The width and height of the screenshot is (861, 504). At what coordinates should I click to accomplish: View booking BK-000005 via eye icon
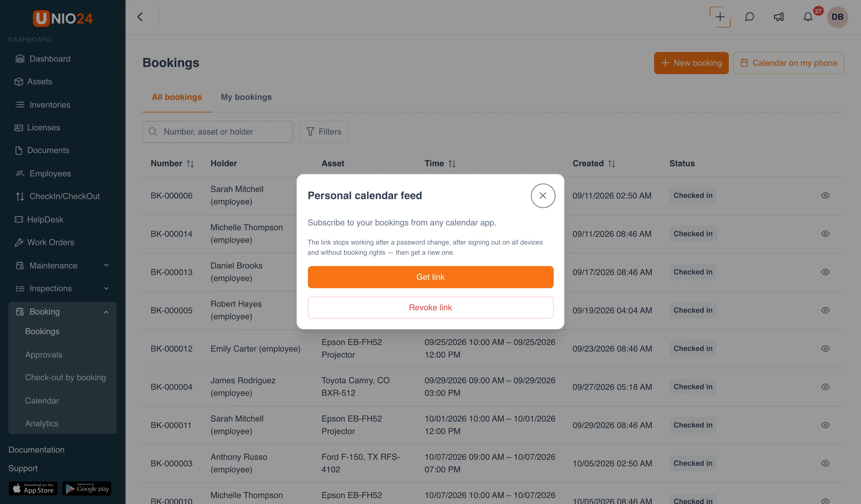pyautogui.click(x=825, y=311)
